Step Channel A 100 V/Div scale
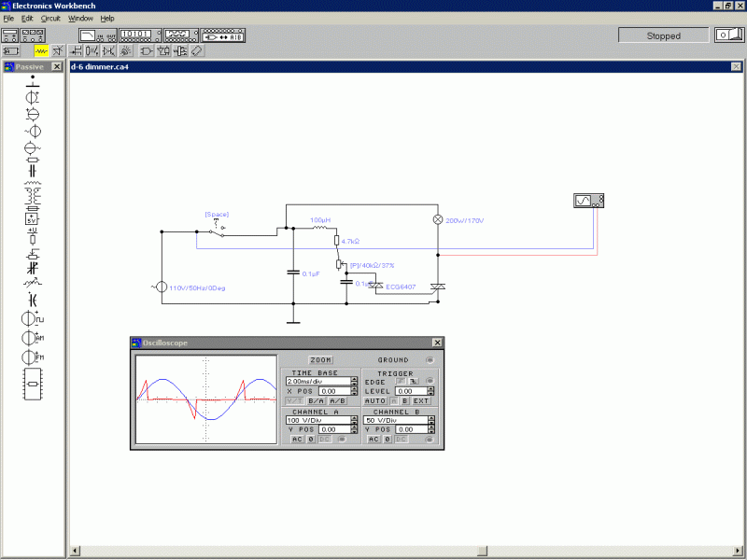Viewport: 747px width, 560px height. [x=354, y=420]
